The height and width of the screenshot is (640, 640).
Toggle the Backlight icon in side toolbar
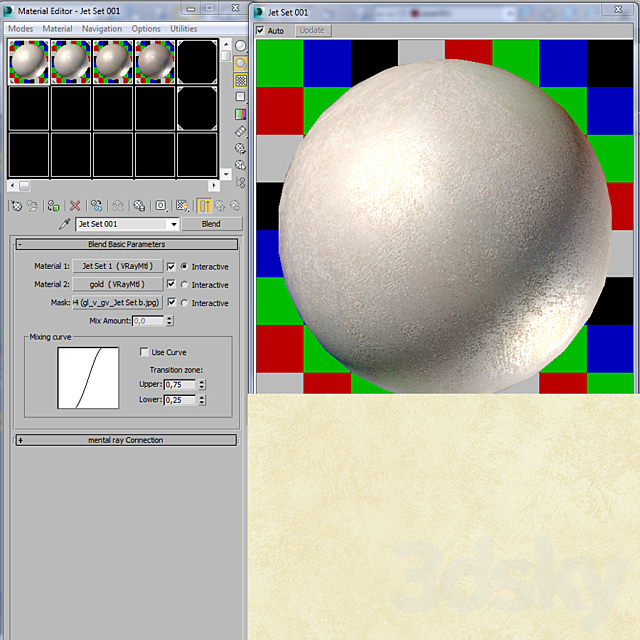point(240,63)
